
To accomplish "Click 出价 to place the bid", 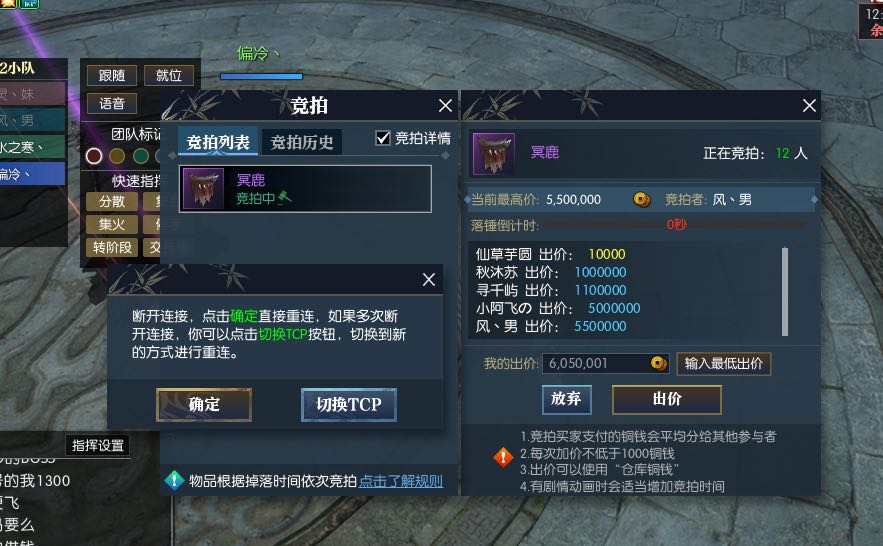I will tap(667, 399).
